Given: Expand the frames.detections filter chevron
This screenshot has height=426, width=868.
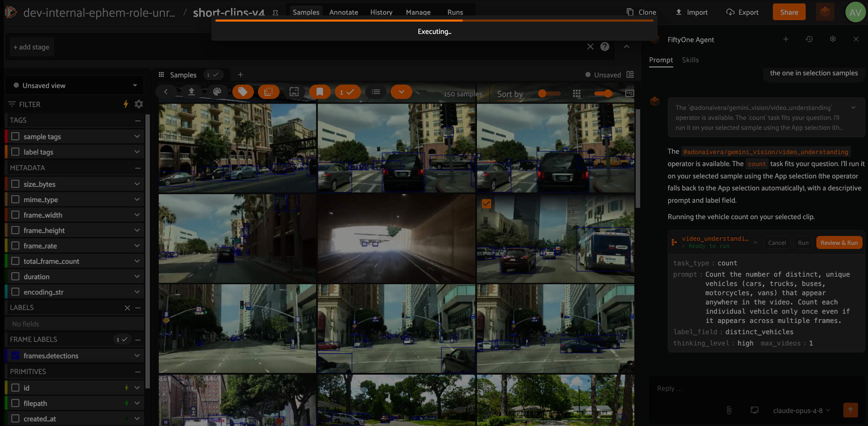Looking at the screenshot, I should pos(137,355).
